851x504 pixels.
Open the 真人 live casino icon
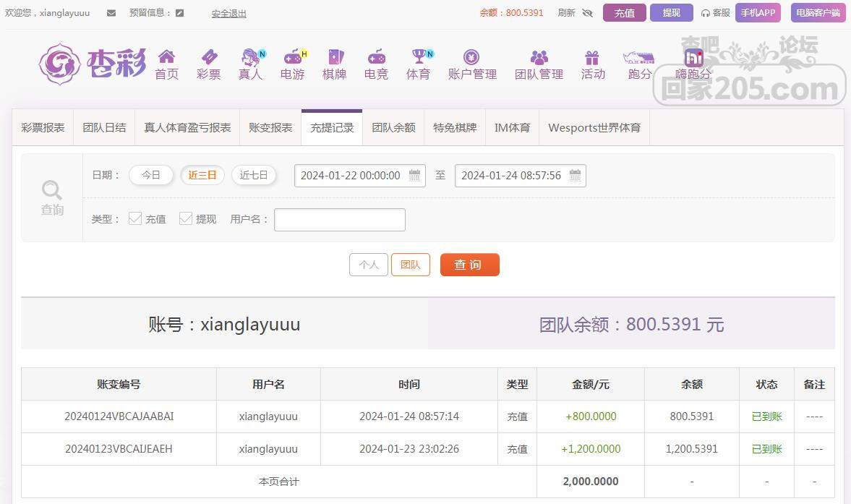[250, 57]
